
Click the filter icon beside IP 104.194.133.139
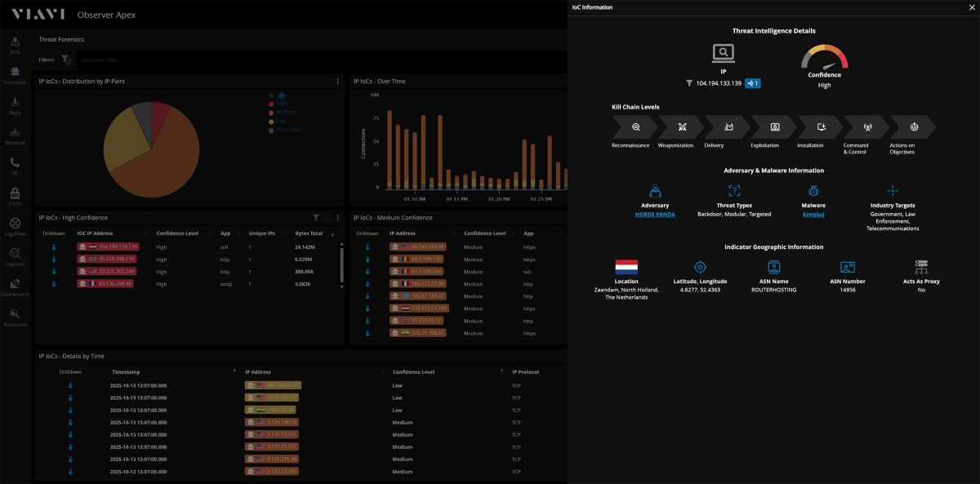pyautogui.click(x=689, y=83)
